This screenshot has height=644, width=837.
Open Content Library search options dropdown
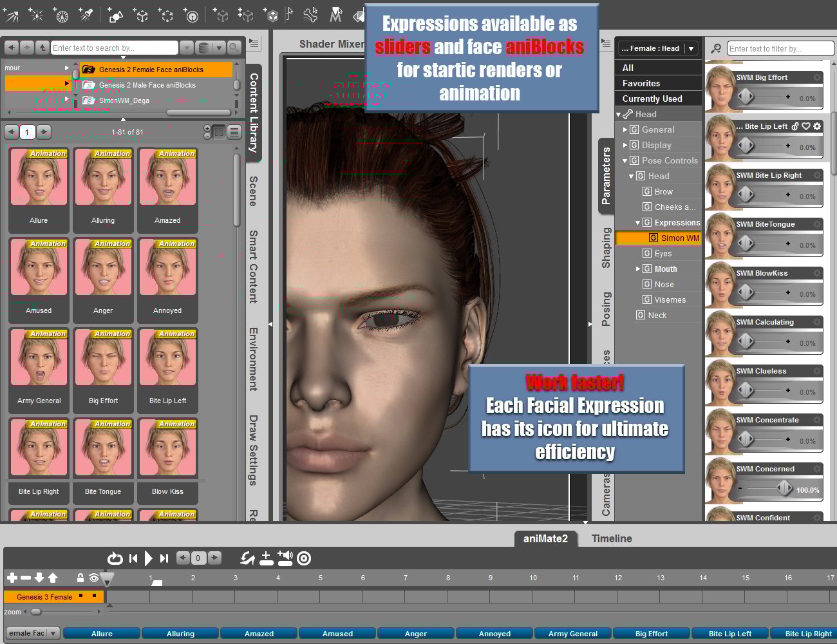(186, 48)
